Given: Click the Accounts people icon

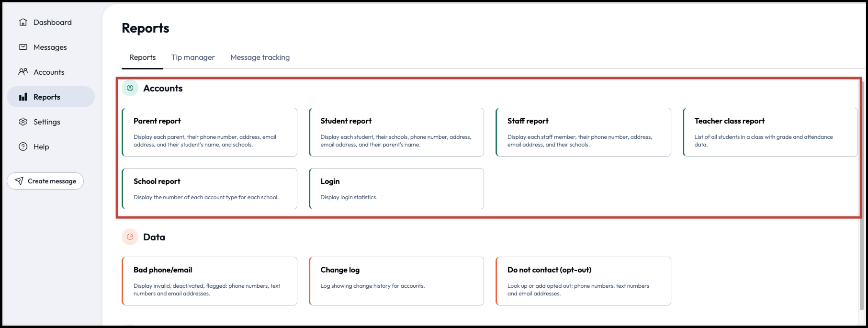Looking at the screenshot, I should pyautogui.click(x=23, y=72).
